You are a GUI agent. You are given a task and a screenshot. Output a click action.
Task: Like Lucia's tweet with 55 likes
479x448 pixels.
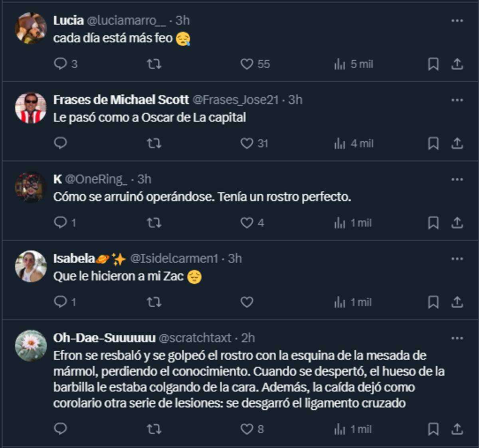click(247, 64)
